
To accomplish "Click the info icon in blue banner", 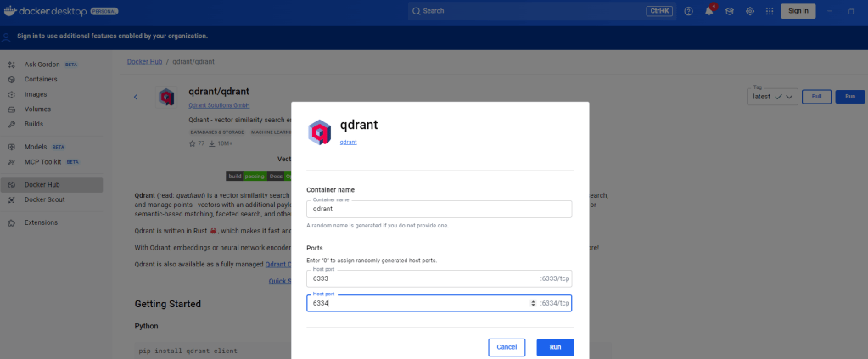I will click(x=8, y=36).
